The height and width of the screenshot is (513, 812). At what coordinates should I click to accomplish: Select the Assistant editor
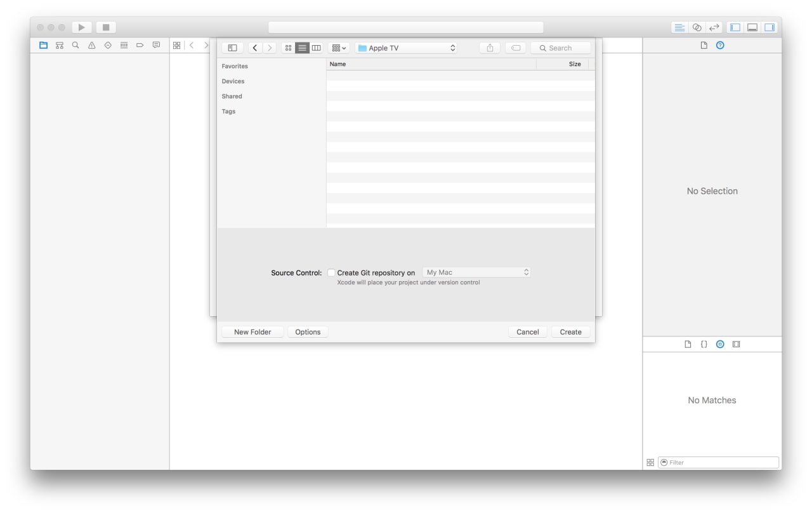coord(697,27)
